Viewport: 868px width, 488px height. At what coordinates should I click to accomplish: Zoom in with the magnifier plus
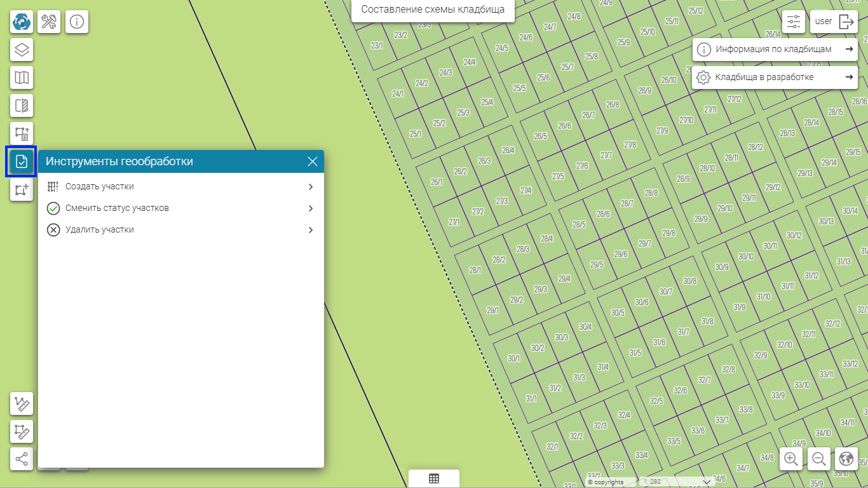[x=791, y=459]
